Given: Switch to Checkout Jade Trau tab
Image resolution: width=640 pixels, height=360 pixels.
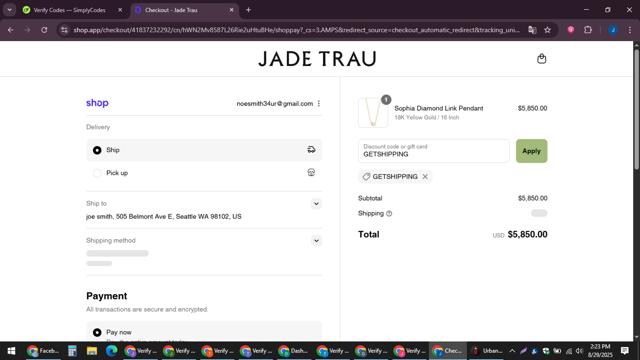Looking at the screenshot, I should coord(171,10).
